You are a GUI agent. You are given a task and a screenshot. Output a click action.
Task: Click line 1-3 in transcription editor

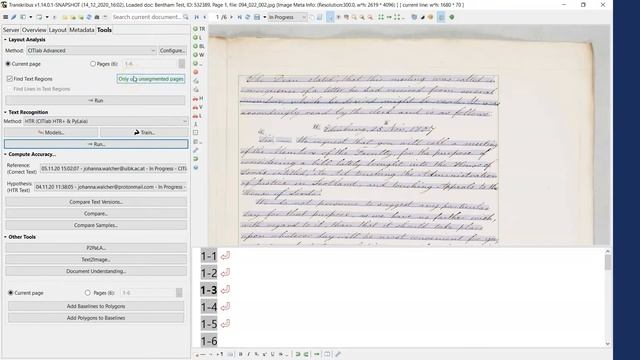click(209, 290)
